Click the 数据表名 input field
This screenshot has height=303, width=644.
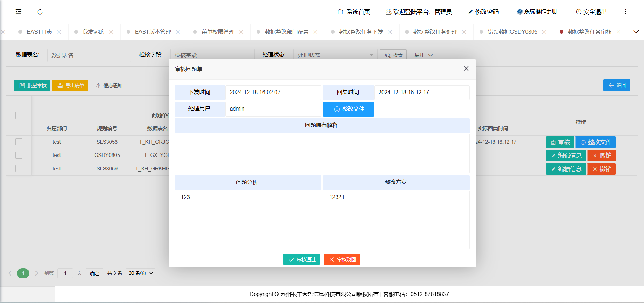click(x=89, y=55)
